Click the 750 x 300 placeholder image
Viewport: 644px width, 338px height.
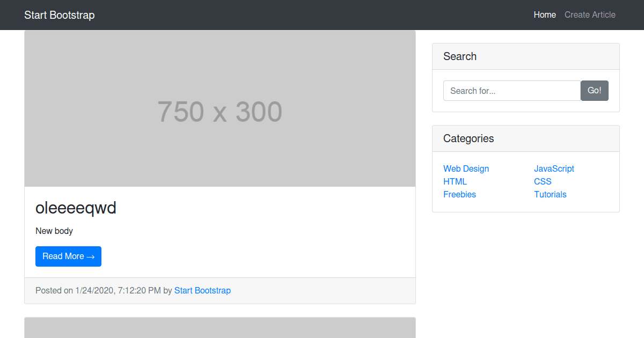tap(220, 108)
